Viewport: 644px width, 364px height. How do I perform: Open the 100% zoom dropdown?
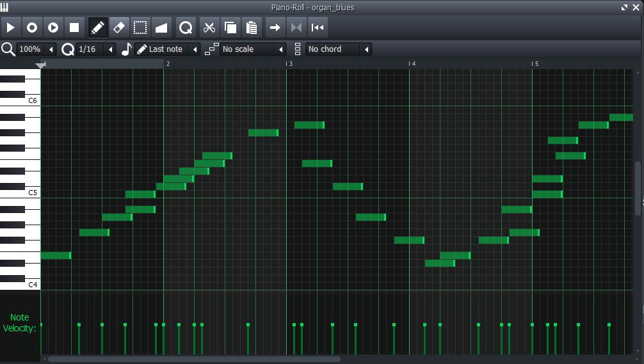click(x=36, y=49)
